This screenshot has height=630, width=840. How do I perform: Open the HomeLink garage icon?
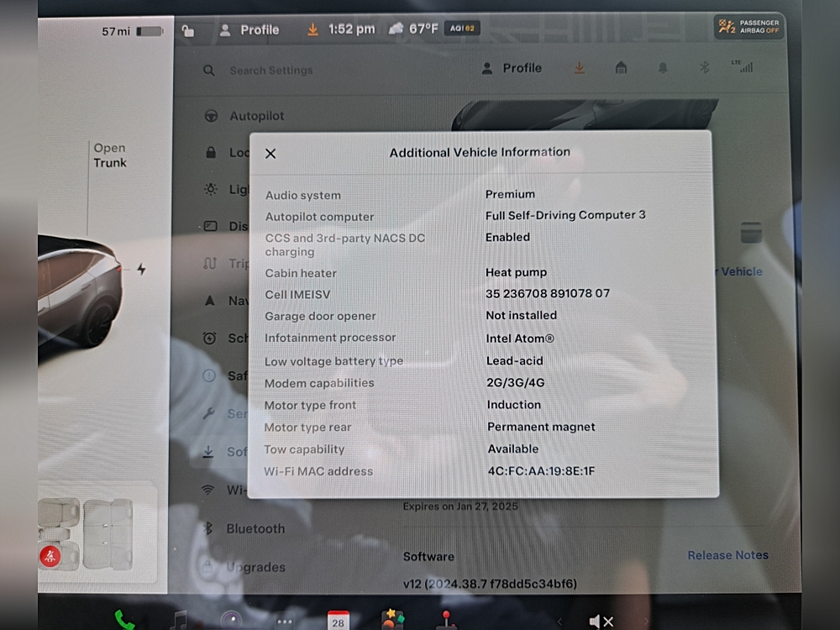(x=621, y=67)
